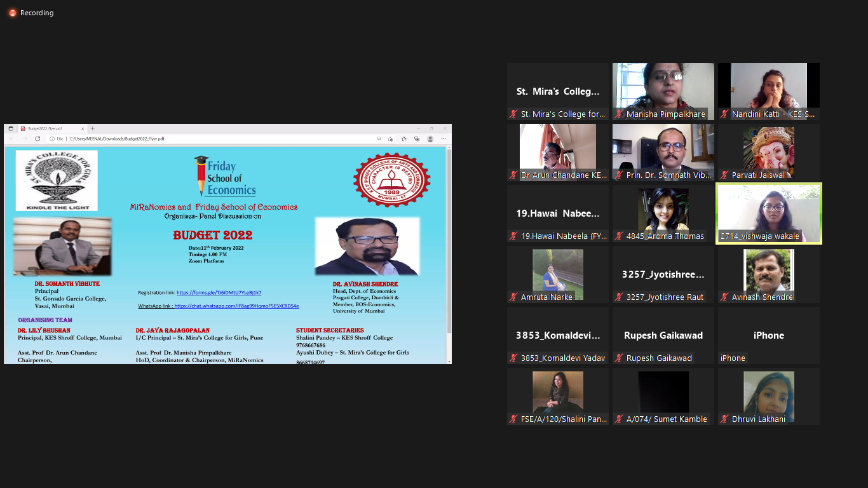The image size is (868, 488).
Task: Open browser Settings and more menu
Action: tap(444, 139)
